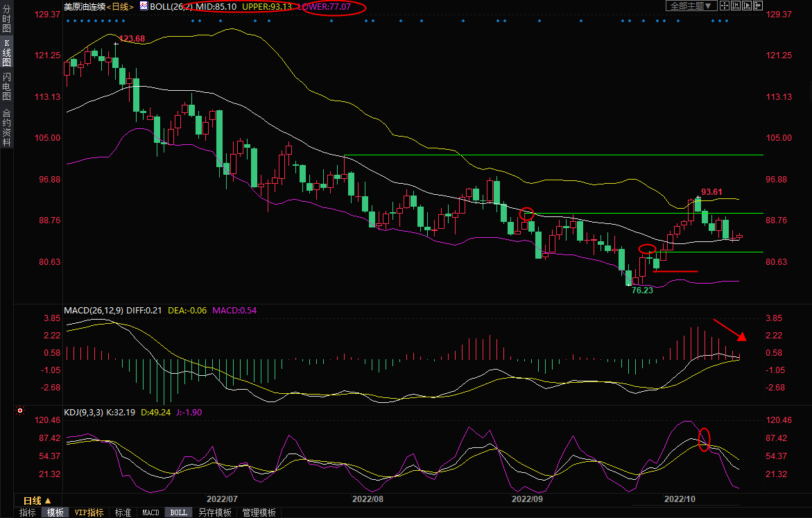The image size is (812, 518).
Task: Click the 93.61 high price label
Action: point(711,192)
